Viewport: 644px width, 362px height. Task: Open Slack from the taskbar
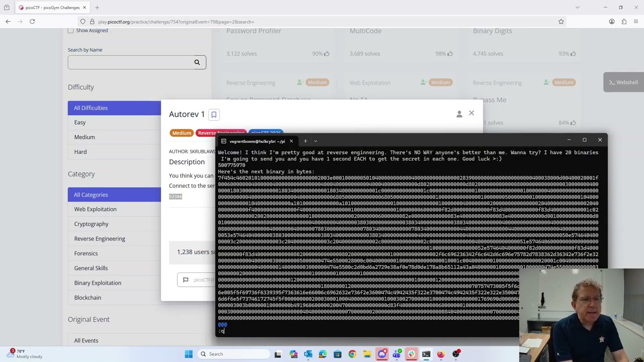[x=411, y=354]
